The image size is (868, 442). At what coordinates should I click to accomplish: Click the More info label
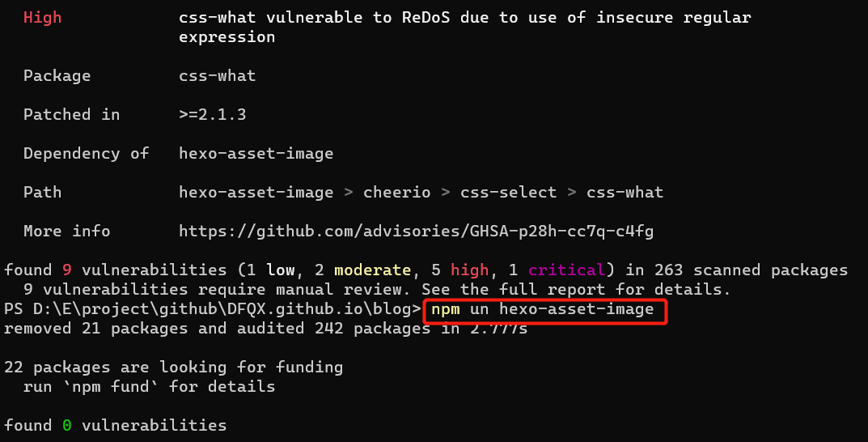(66, 231)
